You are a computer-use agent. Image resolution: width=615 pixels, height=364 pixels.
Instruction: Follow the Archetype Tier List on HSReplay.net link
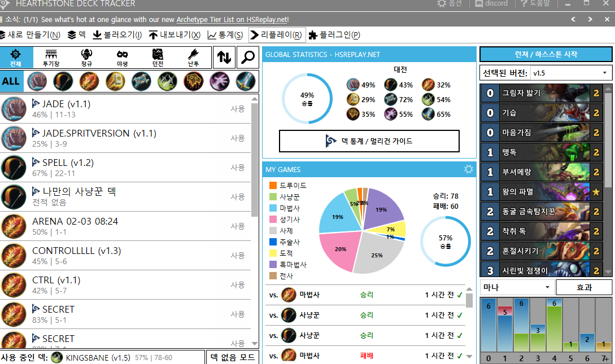pyautogui.click(x=232, y=20)
